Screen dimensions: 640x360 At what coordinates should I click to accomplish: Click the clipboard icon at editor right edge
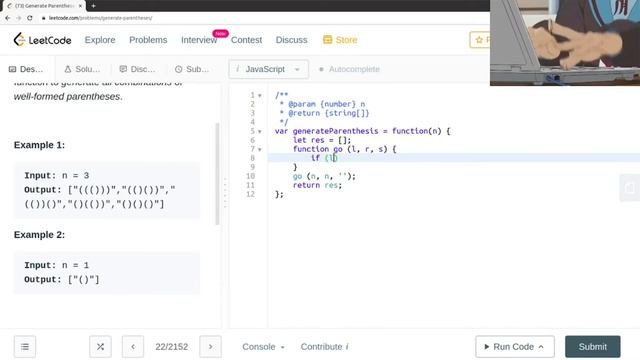pyautogui.click(x=630, y=188)
